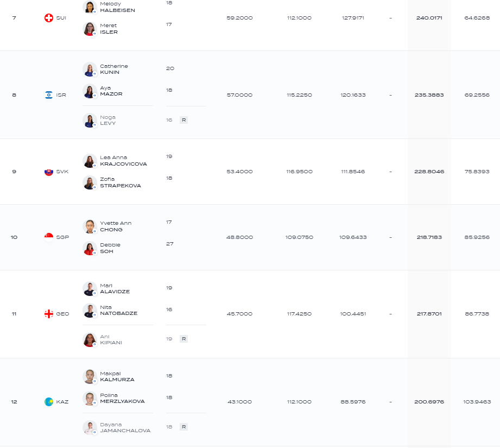Click the reserve R badge beside Dayana Jamanchalova
500x448 pixels.
click(183, 427)
